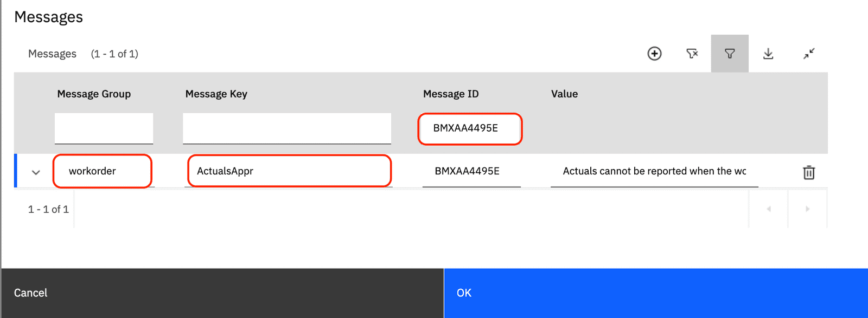Go to the previous page of messages
This screenshot has width=868, height=318.
coord(769,209)
